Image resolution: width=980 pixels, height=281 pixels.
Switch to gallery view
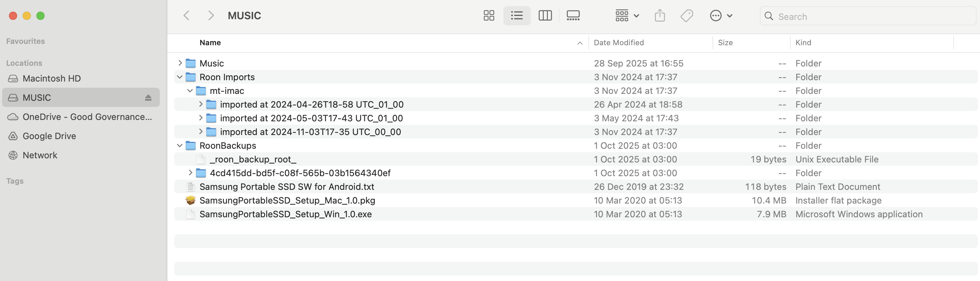573,15
